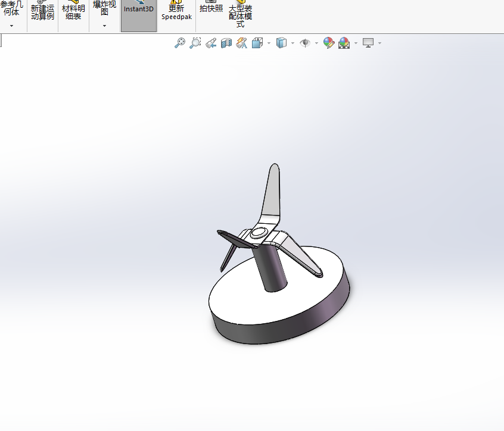Select the cylindrical shaft of the model

[x=271, y=270]
